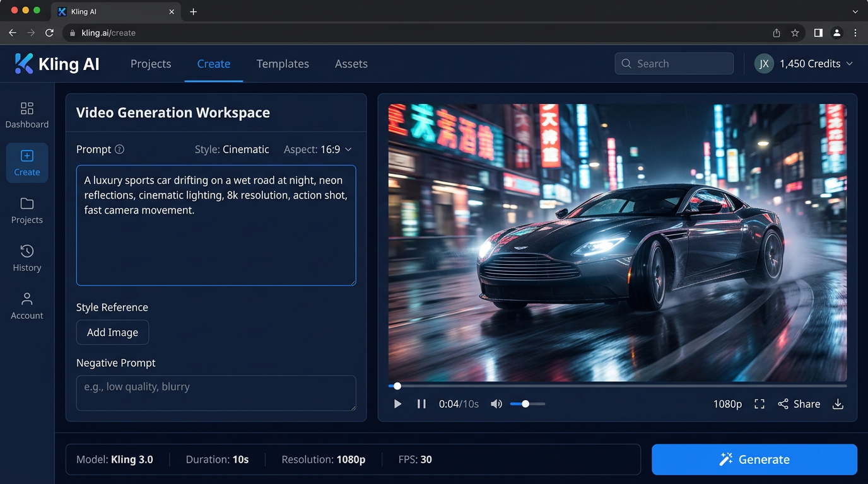The image size is (868, 484).
Task: Play the generated video
Action: pos(397,404)
